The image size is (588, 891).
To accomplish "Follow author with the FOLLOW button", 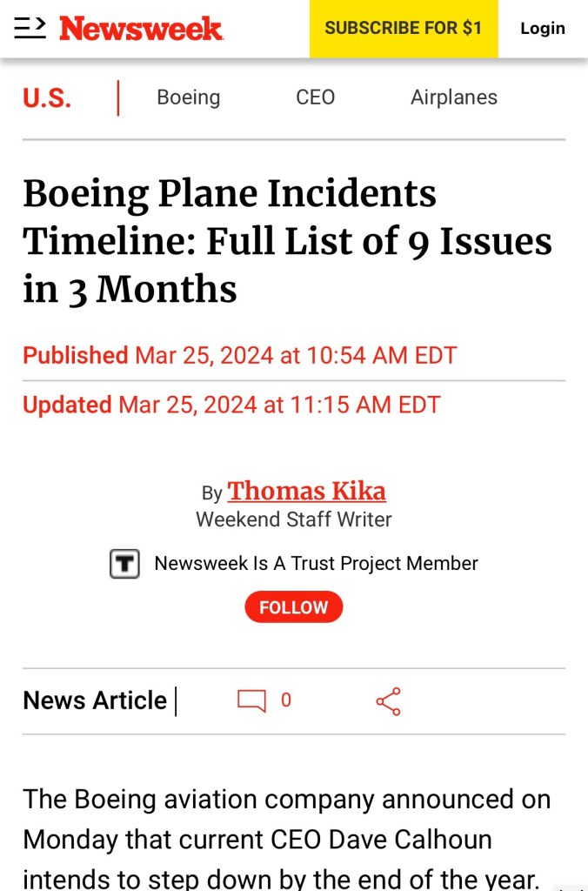I will point(293,607).
